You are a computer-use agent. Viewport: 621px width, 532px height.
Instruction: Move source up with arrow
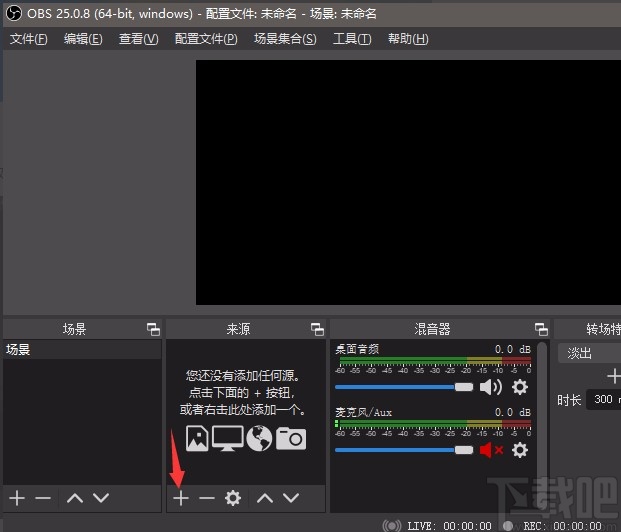pyautogui.click(x=265, y=498)
